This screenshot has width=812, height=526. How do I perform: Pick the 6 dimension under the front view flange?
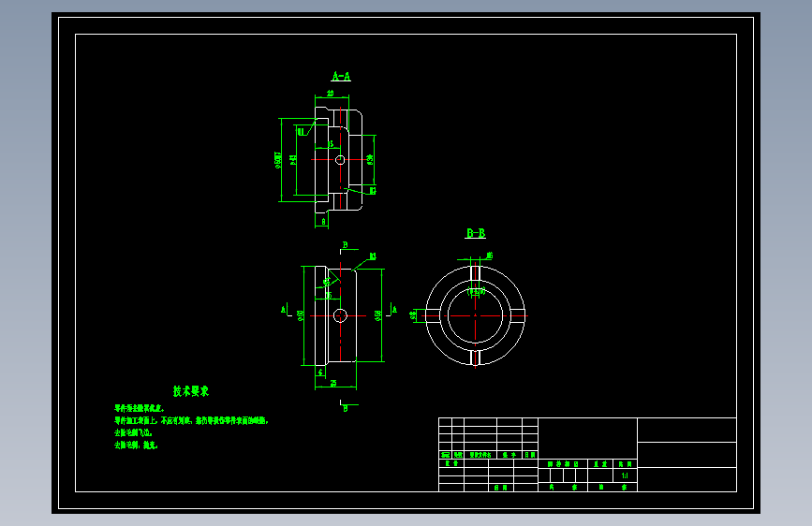[320, 373]
